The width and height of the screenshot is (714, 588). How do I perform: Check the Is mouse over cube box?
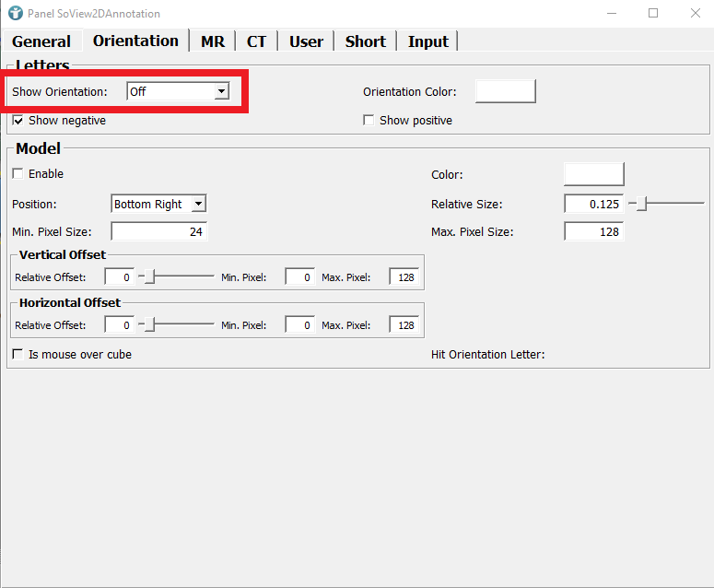point(18,354)
